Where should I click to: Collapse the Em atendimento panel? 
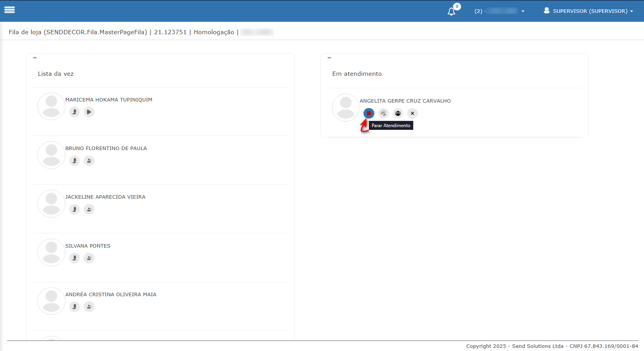pyautogui.click(x=329, y=58)
